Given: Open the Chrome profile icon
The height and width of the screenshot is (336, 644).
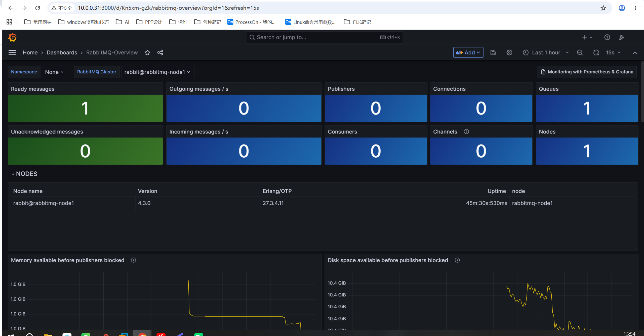Looking at the screenshot, I should [x=622, y=8].
